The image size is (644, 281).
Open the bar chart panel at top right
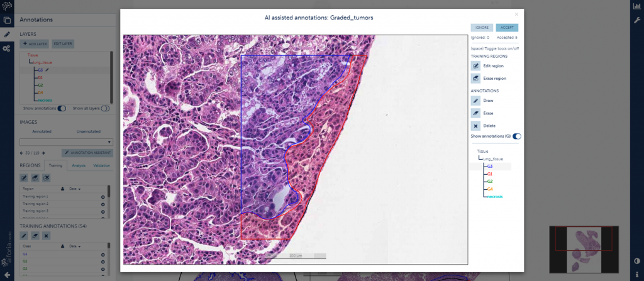click(636, 6)
